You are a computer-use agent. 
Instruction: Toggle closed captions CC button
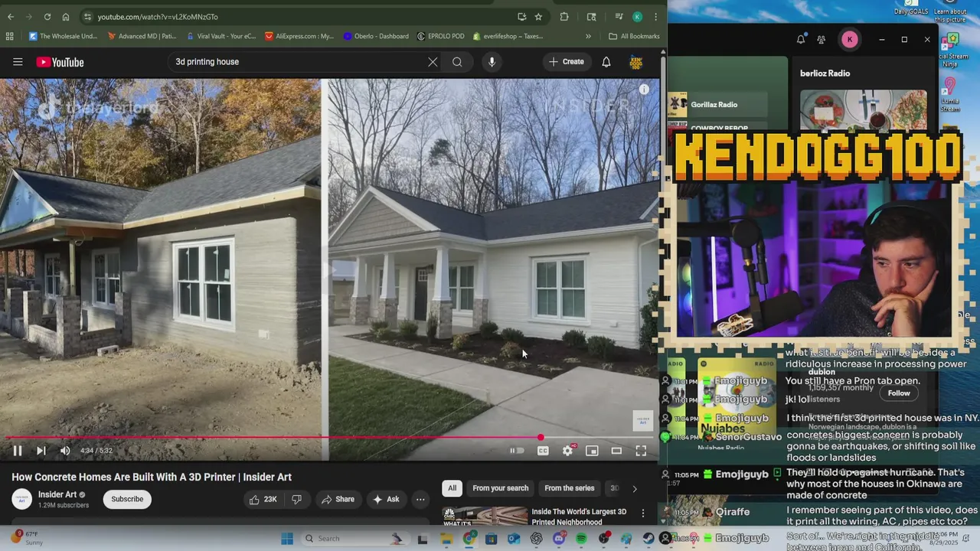pyautogui.click(x=543, y=451)
